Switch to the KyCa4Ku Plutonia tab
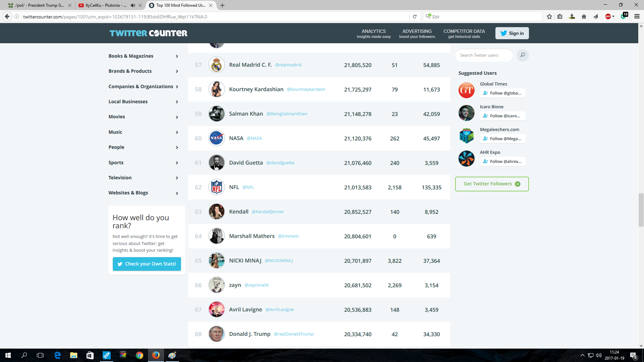 tap(105, 5)
